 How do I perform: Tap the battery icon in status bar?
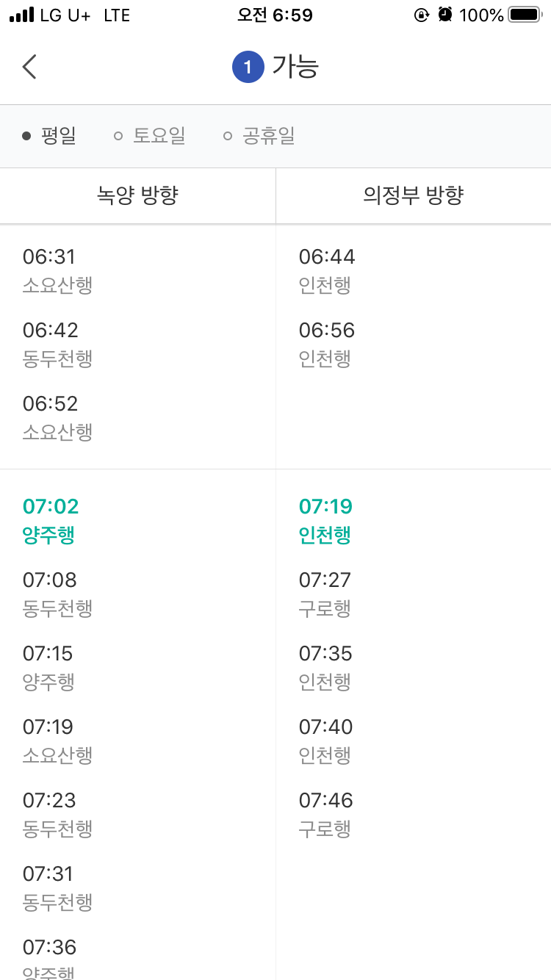pyautogui.click(x=525, y=15)
